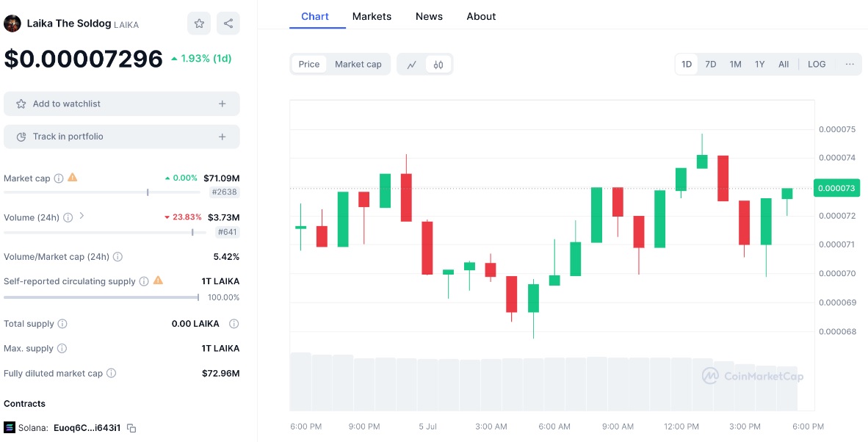Screen dimensions: 868x442
Task: Copy the Solana contract address
Action: click(x=131, y=427)
